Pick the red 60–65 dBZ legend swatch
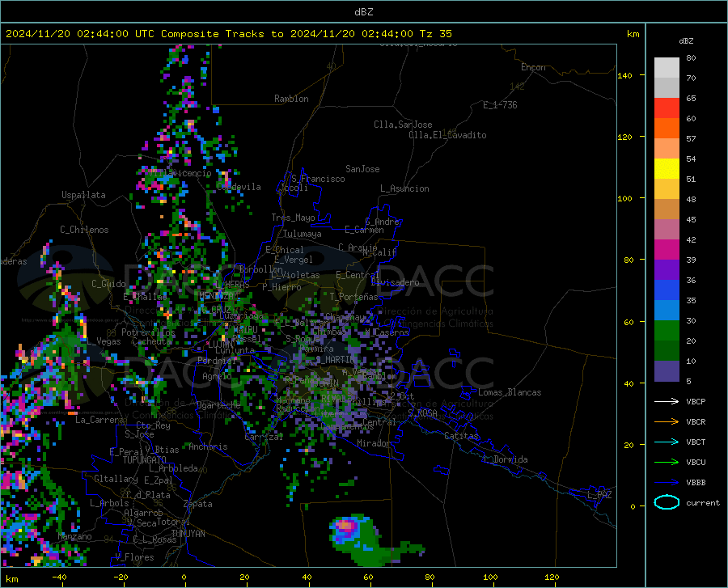This screenshot has height=588, width=728. click(x=667, y=108)
